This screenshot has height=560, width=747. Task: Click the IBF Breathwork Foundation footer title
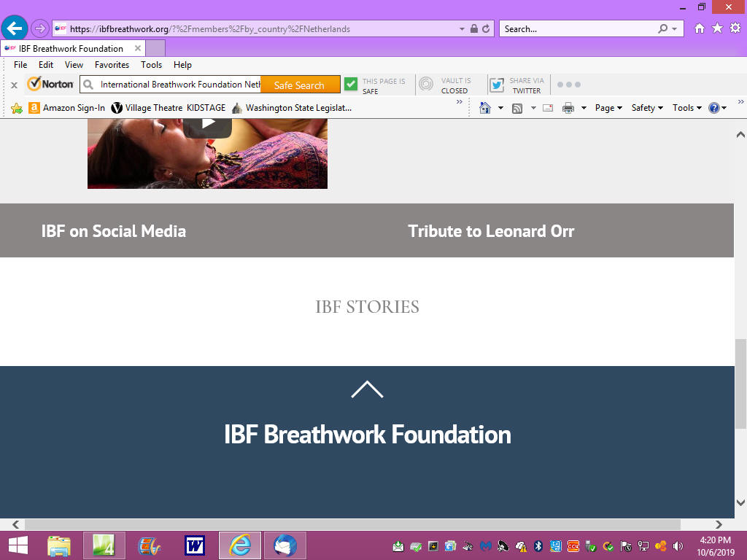click(x=368, y=435)
